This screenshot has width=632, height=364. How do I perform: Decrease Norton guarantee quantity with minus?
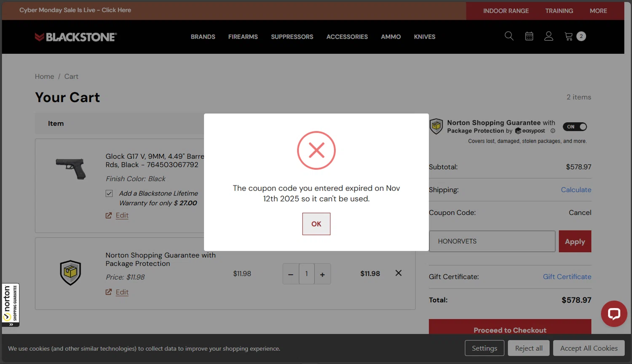click(291, 274)
